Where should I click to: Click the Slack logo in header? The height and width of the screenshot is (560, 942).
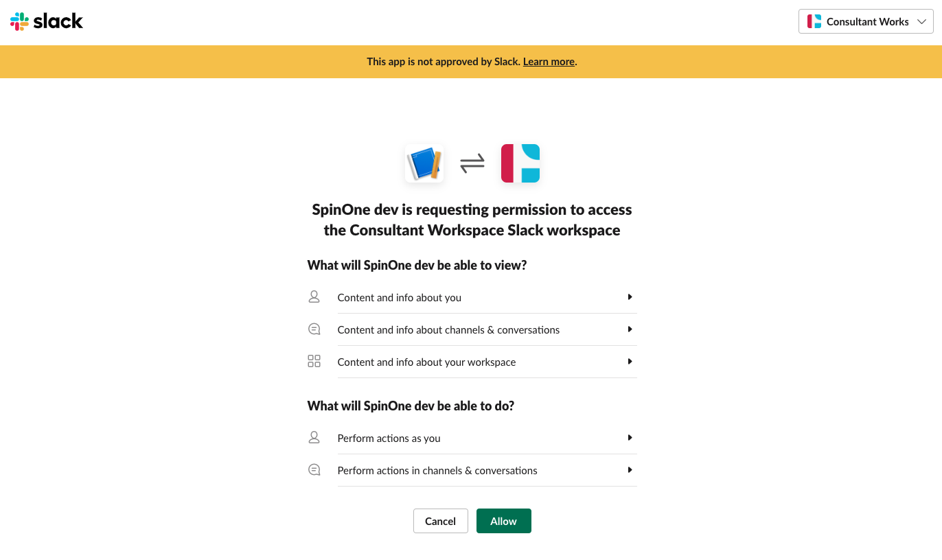coord(47,21)
